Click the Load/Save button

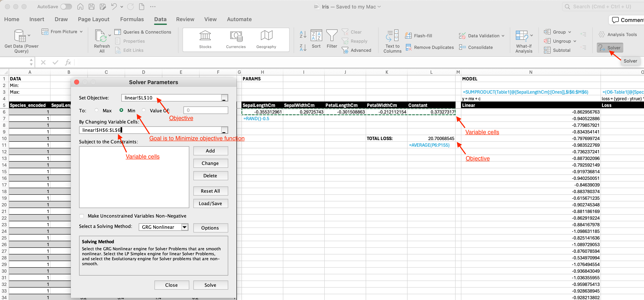point(211,203)
